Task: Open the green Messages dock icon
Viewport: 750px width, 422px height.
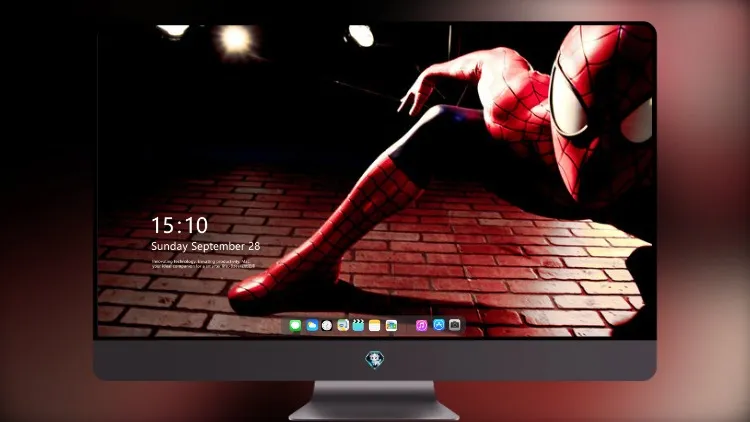Action: [x=295, y=326]
